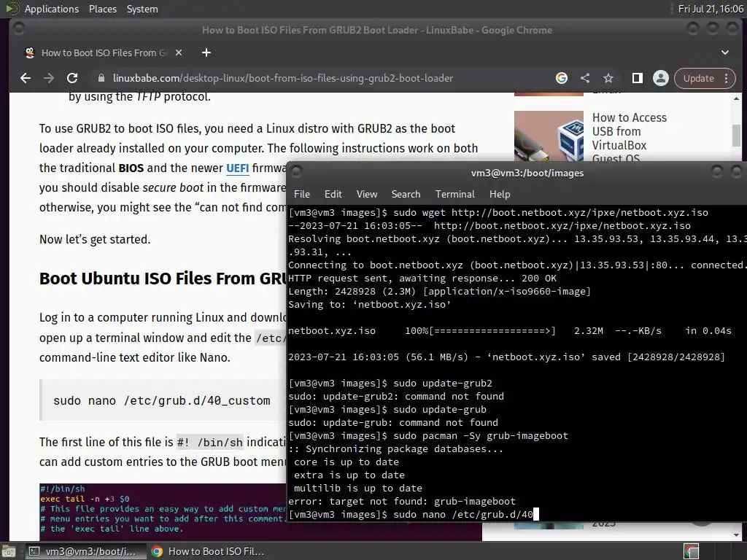
Task: Click 'Now let's get started.' text
Action: (x=95, y=239)
